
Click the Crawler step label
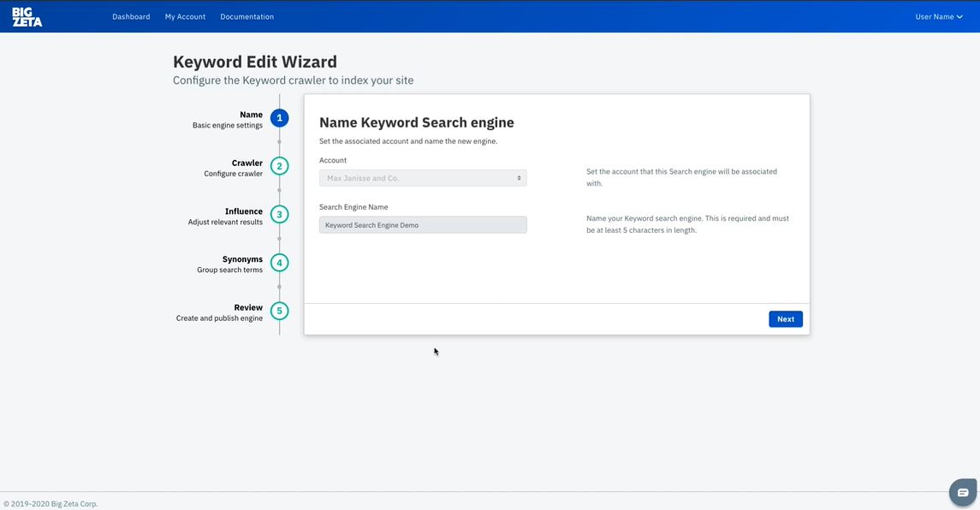pyautogui.click(x=246, y=163)
